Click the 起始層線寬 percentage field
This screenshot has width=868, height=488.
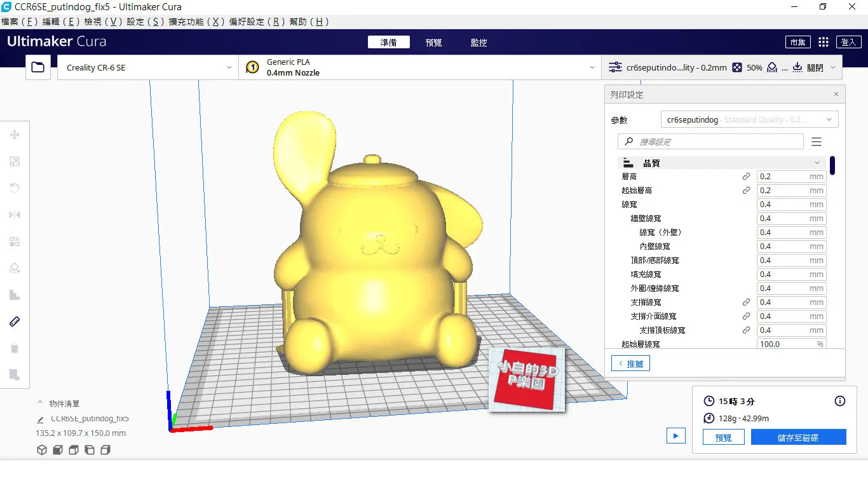792,344
